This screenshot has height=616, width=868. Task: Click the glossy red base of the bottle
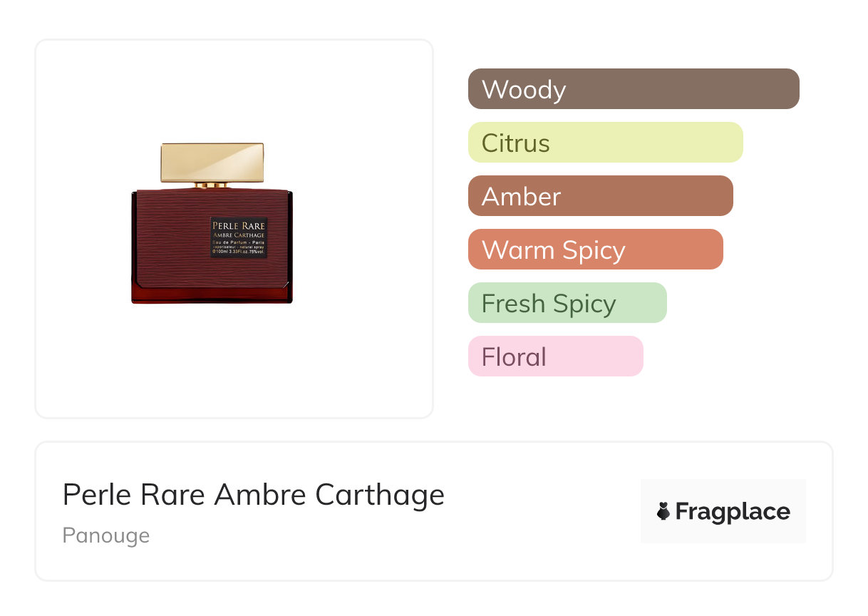pyautogui.click(x=211, y=294)
